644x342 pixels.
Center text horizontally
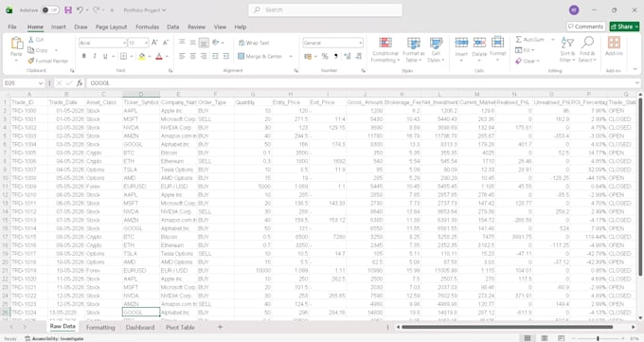[192, 56]
